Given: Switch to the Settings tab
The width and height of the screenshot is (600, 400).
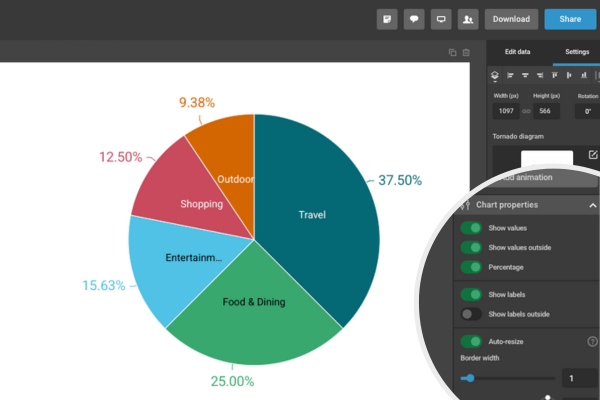Looking at the screenshot, I should [x=577, y=52].
